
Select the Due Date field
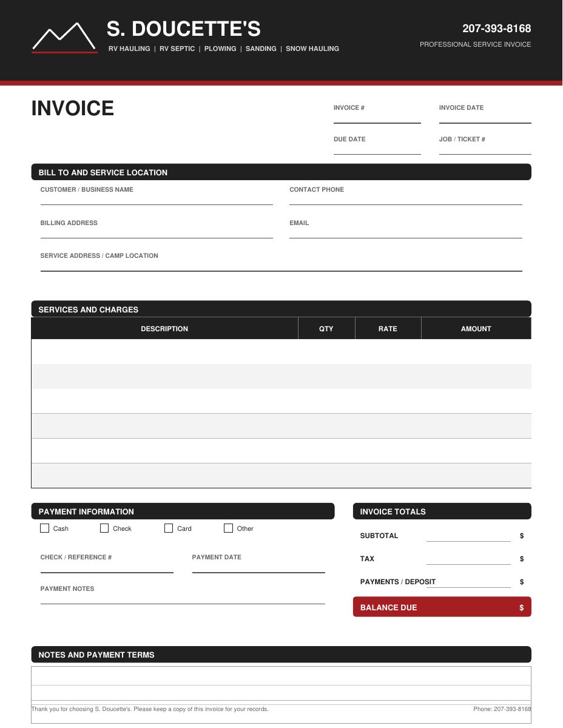pos(377,149)
